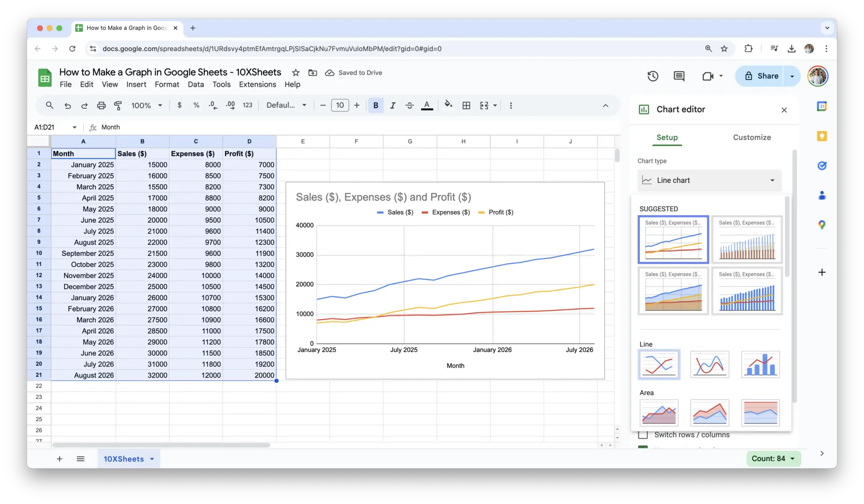Image resolution: width=864 pixels, height=504 pixels.
Task: Switch to the Setup tab
Action: tap(667, 137)
